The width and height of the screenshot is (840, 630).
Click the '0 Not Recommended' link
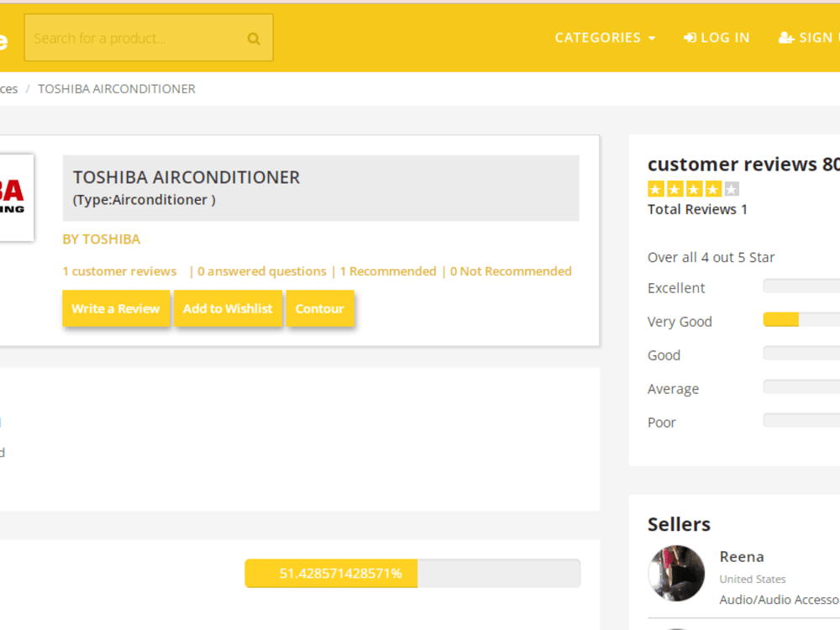pyautogui.click(x=511, y=271)
